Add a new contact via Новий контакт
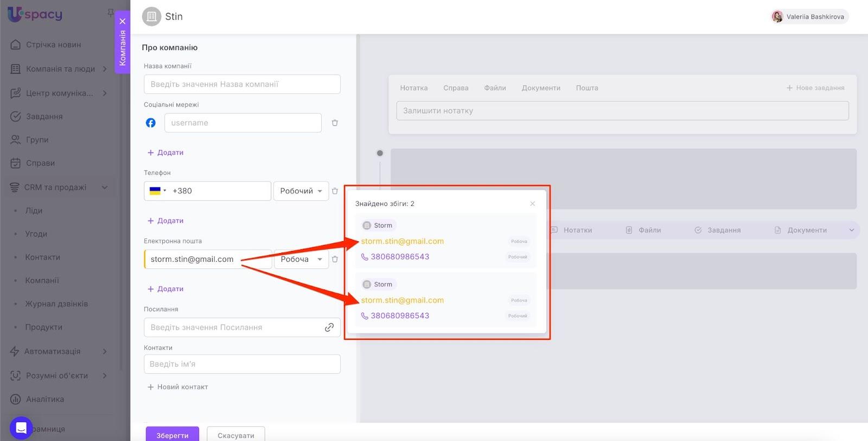Image resolution: width=868 pixels, height=441 pixels. [x=177, y=387]
